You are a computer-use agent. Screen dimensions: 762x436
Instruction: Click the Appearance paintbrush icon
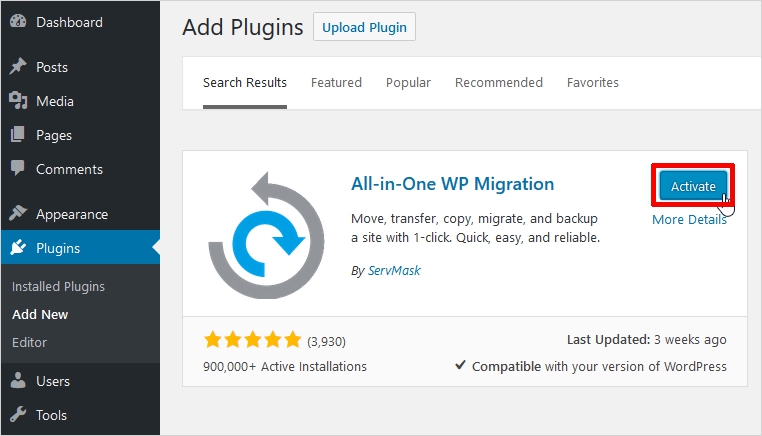(18, 214)
